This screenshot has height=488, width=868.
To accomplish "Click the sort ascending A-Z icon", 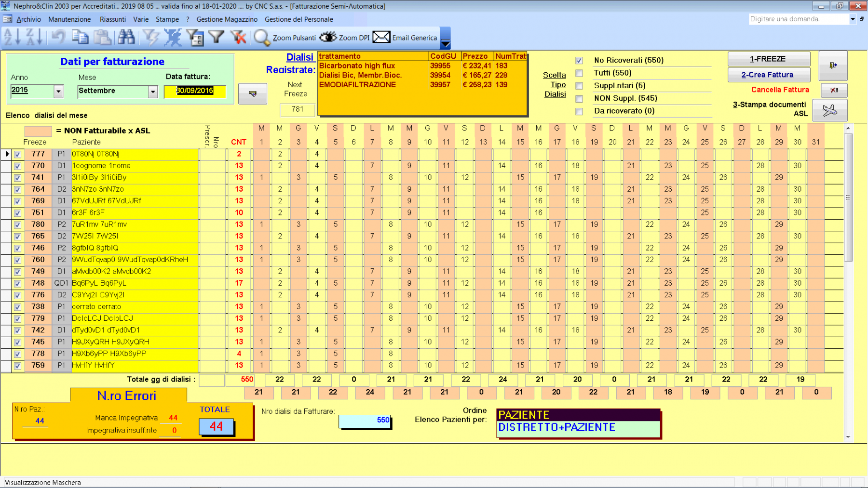I will [x=12, y=37].
